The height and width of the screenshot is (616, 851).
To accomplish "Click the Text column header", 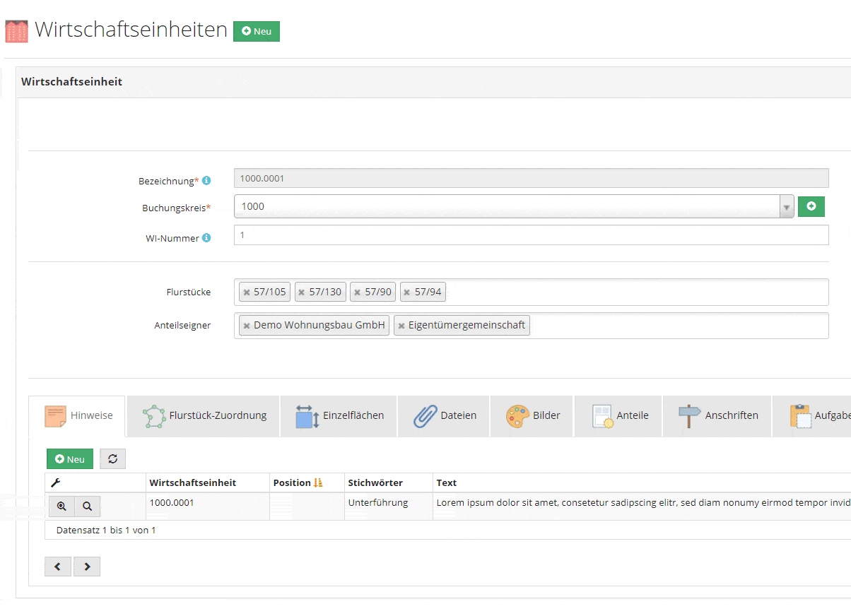I will (642, 482).
